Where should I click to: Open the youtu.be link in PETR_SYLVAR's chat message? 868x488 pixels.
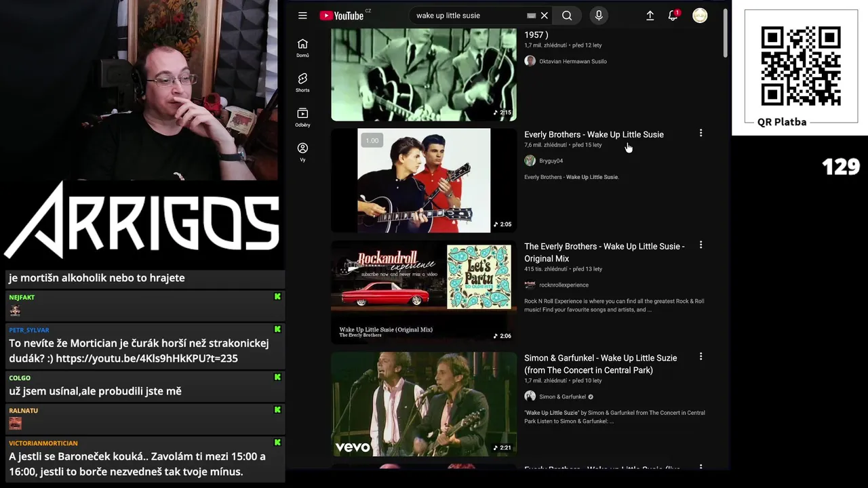click(146, 359)
